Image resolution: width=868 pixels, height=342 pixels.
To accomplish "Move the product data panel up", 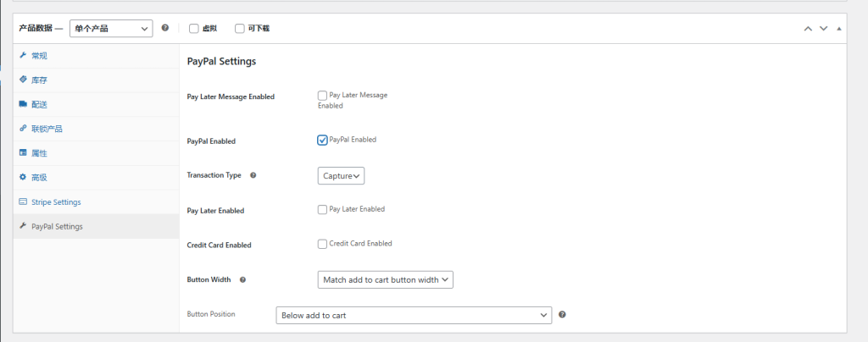I will click(809, 28).
